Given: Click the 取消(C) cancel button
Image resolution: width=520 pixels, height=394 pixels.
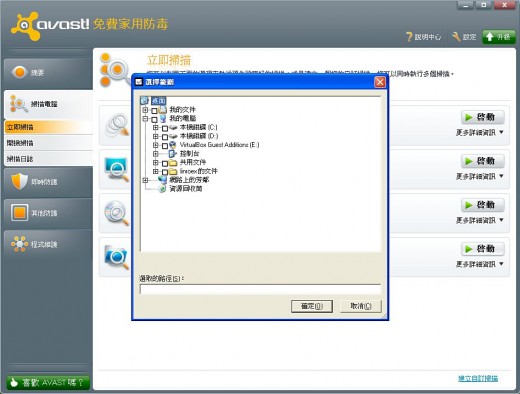Looking at the screenshot, I should point(361,306).
